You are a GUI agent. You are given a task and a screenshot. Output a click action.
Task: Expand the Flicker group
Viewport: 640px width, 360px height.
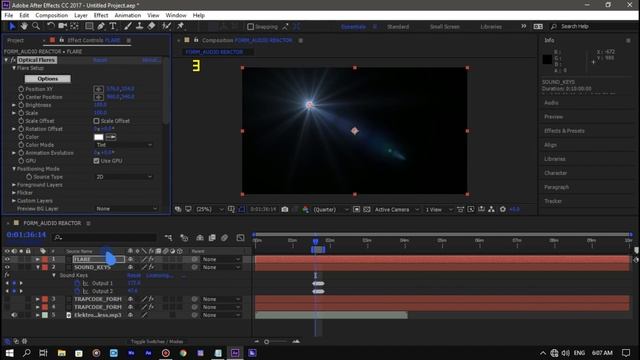coord(14,193)
